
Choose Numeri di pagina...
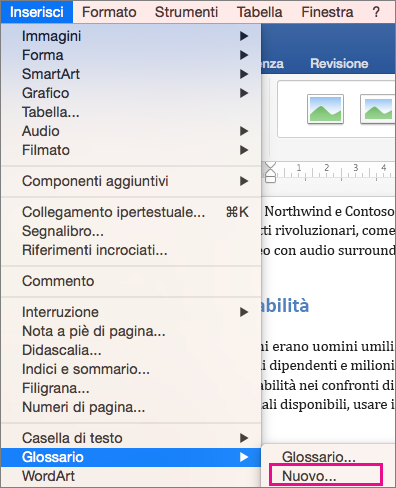tap(131, 407)
